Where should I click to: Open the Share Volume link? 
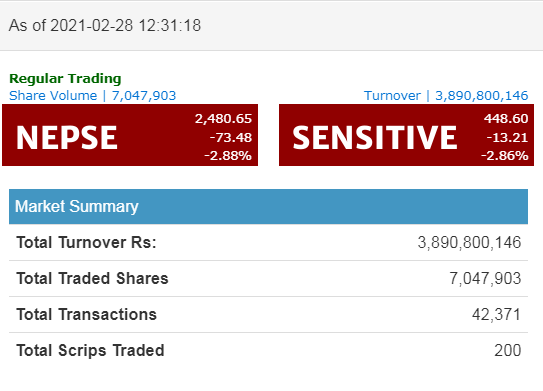click(92, 96)
